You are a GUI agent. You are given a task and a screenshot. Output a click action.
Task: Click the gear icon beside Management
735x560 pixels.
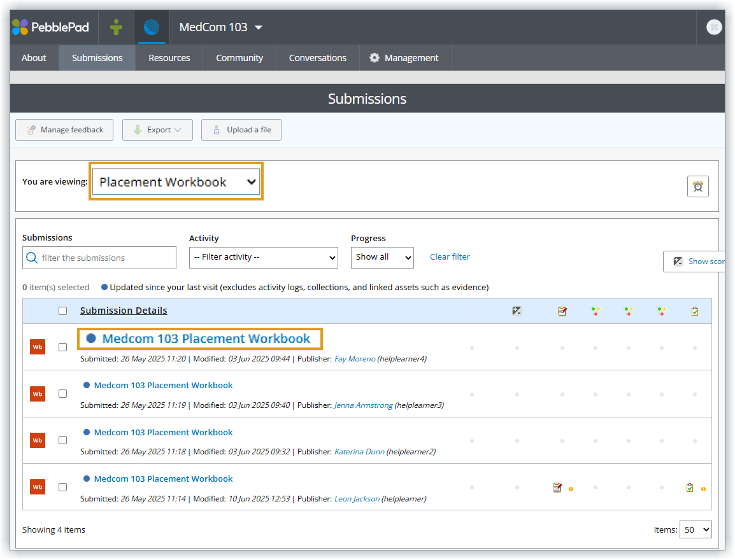(x=374, y=58)
